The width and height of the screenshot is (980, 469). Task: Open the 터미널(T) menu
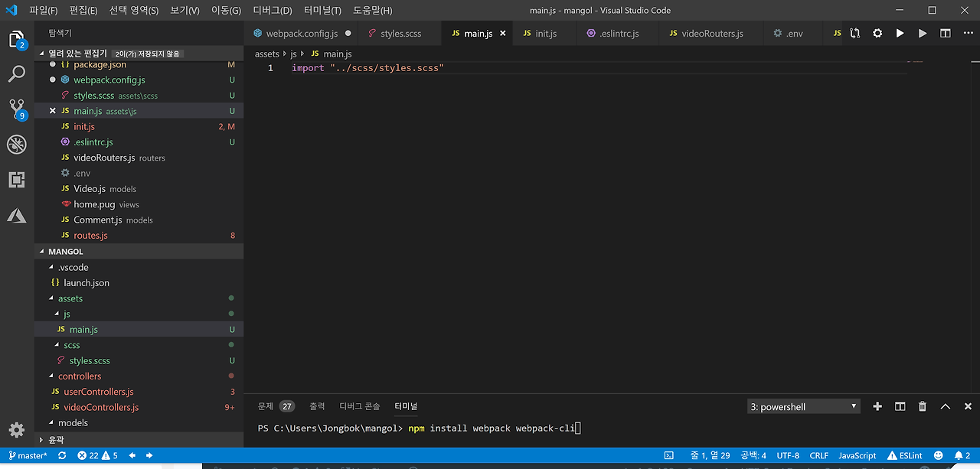[x=322, y=11]
